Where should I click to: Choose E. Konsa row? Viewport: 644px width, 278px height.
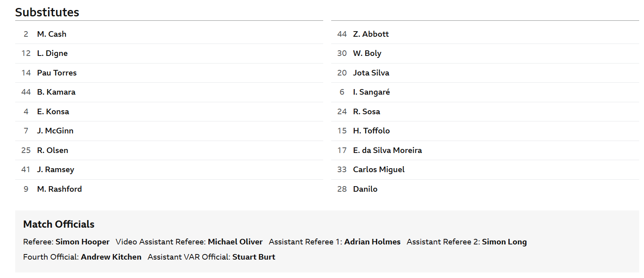[169, 111]
